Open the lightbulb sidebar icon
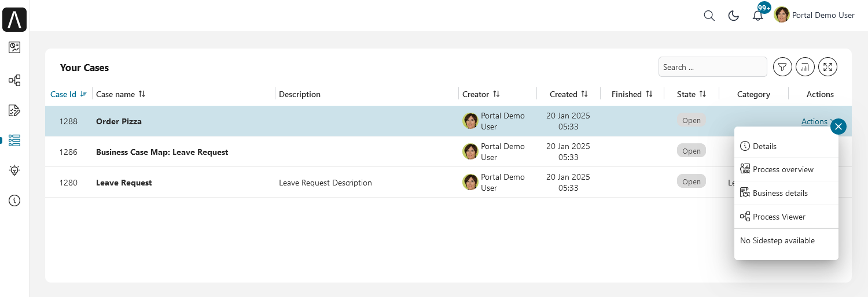This screenshot has height=297, width=868. click(x=14, y=170)
